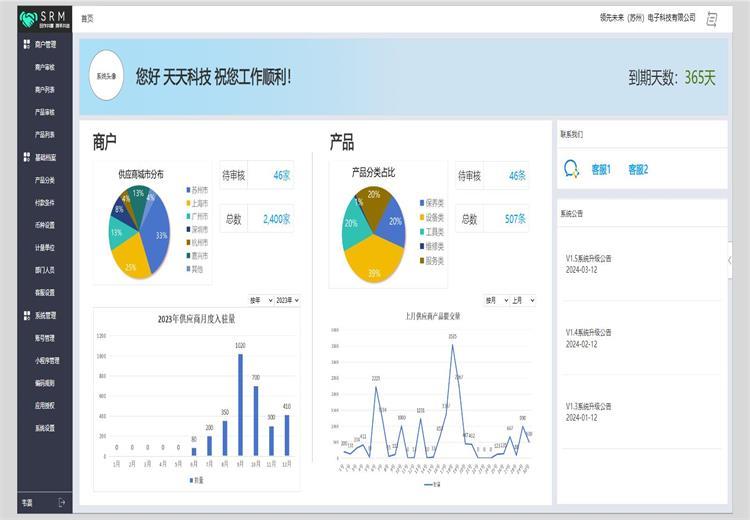Image resolution: width=750 pixels, height=520 pixels.
Task: Open 币种设置 sidebar item
Action: (x=44, y=225)
